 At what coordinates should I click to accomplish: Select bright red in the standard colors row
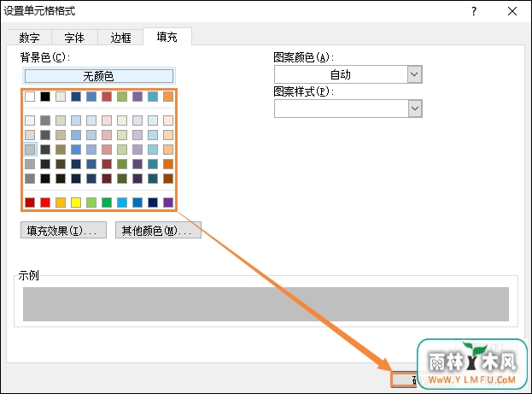(x=45, y=203)
